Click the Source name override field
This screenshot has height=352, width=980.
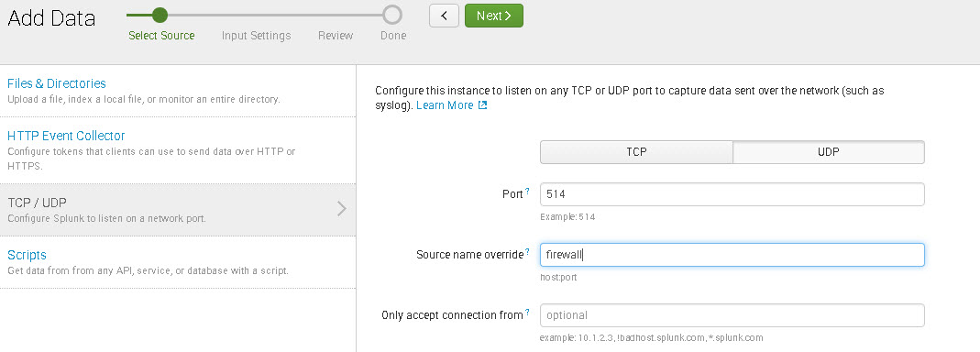[x=732, y=255]
